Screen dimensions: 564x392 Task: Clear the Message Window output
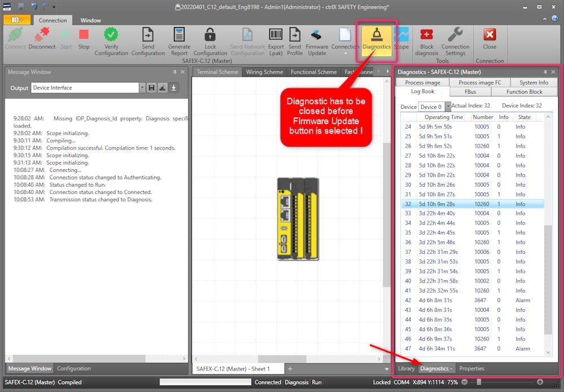point(163,87)
